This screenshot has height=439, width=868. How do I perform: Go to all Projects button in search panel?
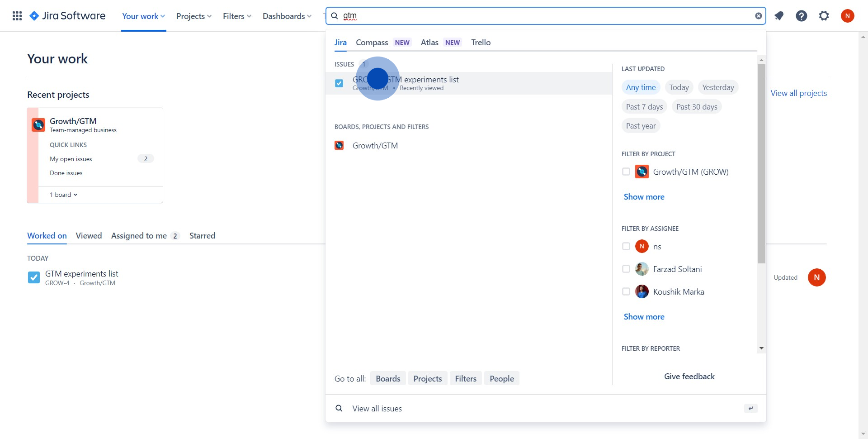(x=428, y=378)
